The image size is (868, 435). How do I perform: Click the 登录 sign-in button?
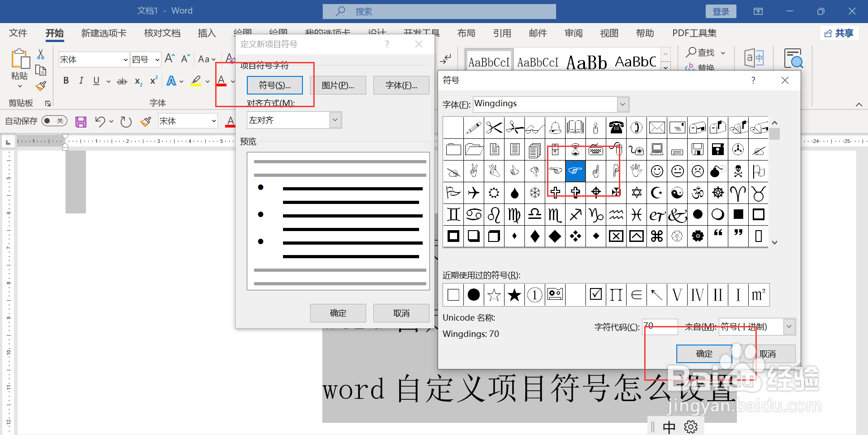(x=721, y=11)
